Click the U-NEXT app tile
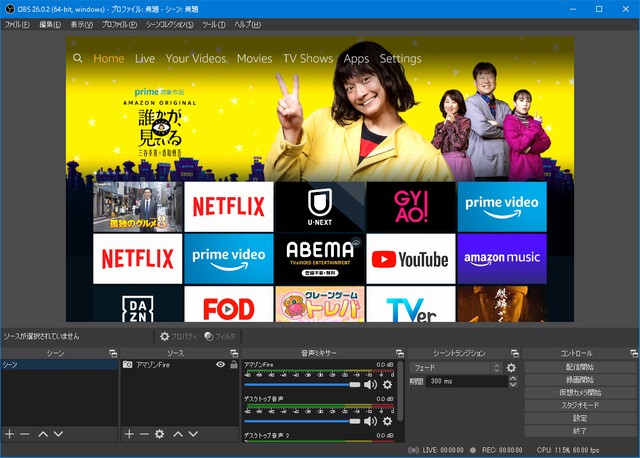 (x=320, y=207)
